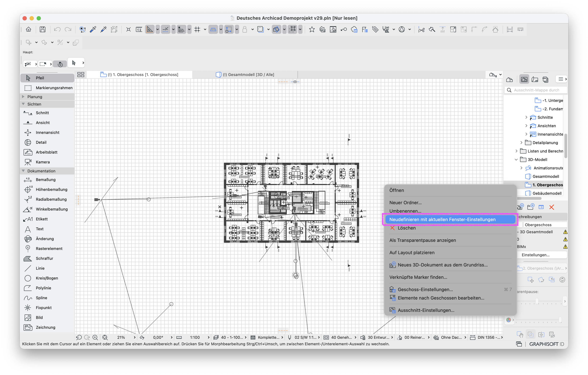Toggle the snap guides button

click(165, 30)
